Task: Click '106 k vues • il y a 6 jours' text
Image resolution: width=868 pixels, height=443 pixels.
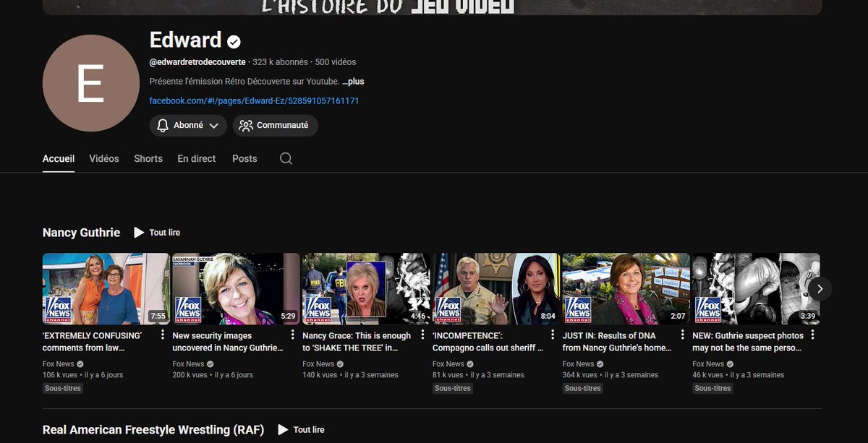Action: coord(83,375)
